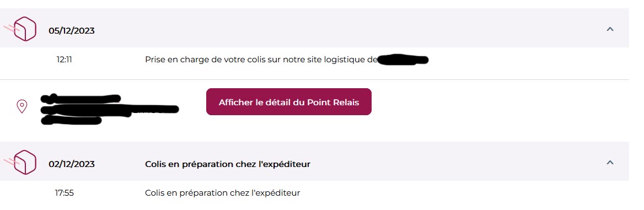Screen dimensions: 644x210
Task: Collapse the 05/12/2023 tracking section chevron
Action: click(610, 29)
